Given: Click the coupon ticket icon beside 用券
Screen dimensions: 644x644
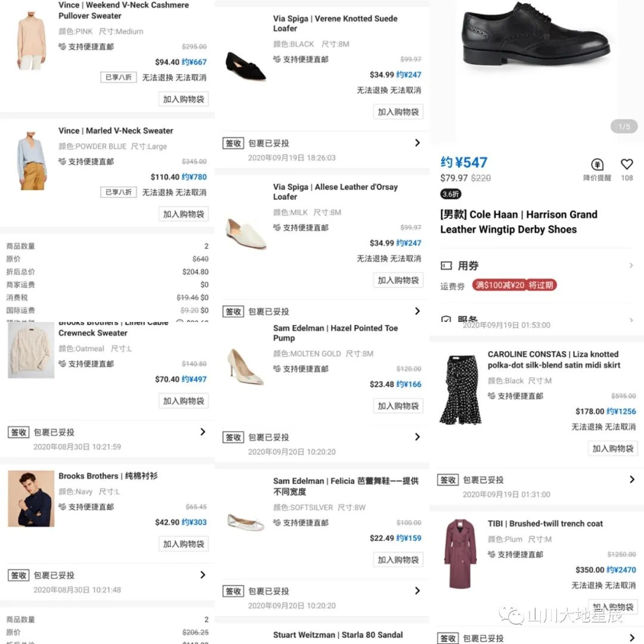Looking at the screenshot, I should point(446,266).
